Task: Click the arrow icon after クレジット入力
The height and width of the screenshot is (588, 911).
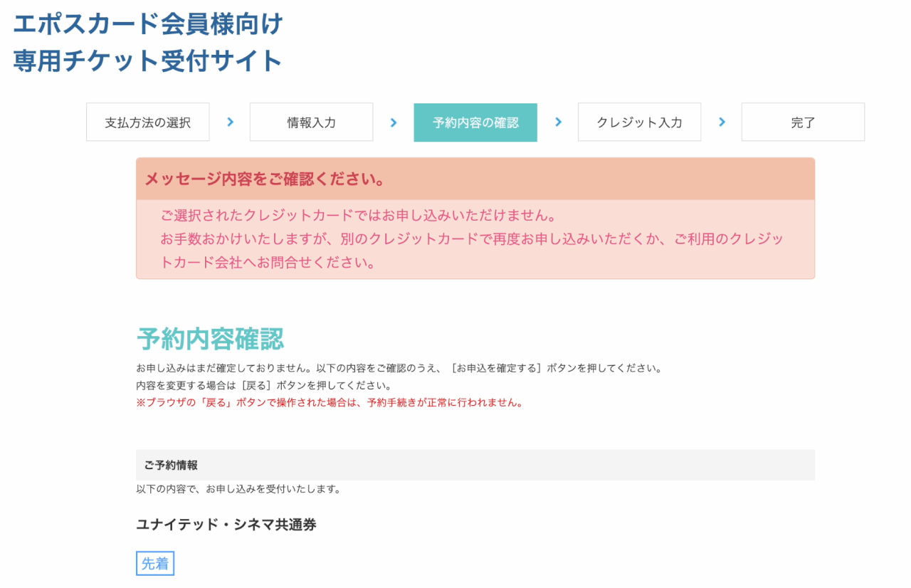Action: (x=722, y=122)
